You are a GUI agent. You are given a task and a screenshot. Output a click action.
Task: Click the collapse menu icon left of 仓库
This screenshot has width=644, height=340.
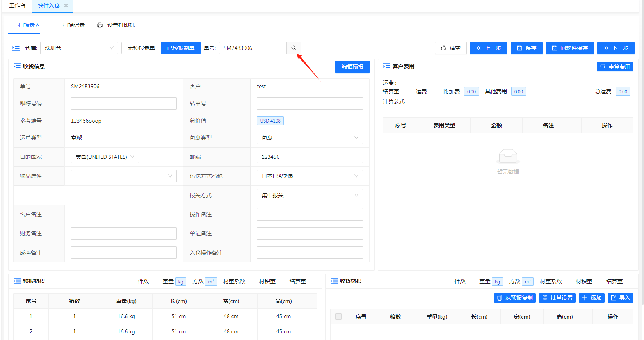pos(16,48)
